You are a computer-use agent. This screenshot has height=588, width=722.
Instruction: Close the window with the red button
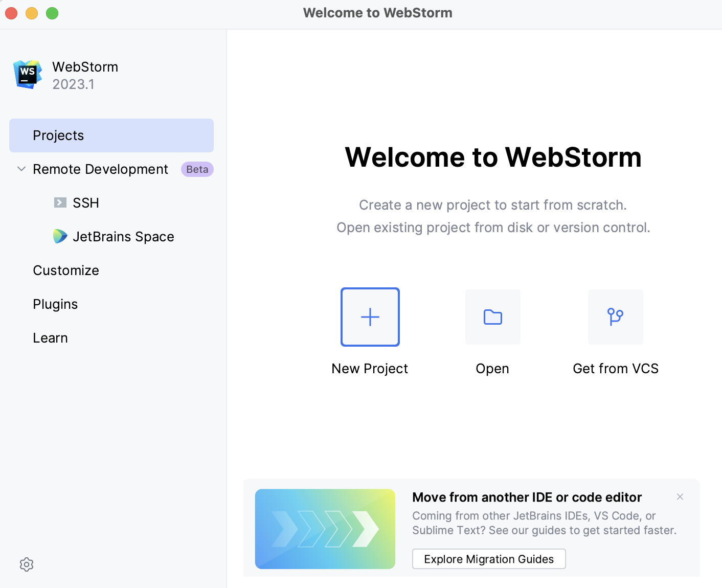pyautogui.click(x=11, y=13)
